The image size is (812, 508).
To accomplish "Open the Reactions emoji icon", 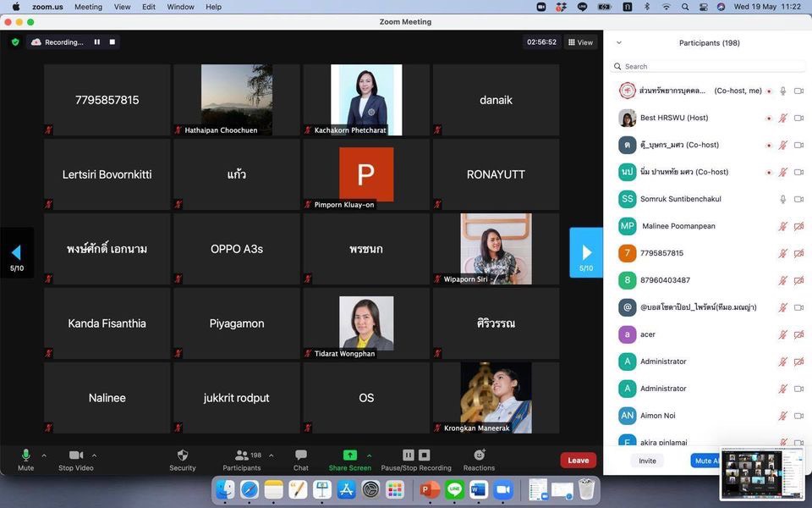I will click(479, 456).
